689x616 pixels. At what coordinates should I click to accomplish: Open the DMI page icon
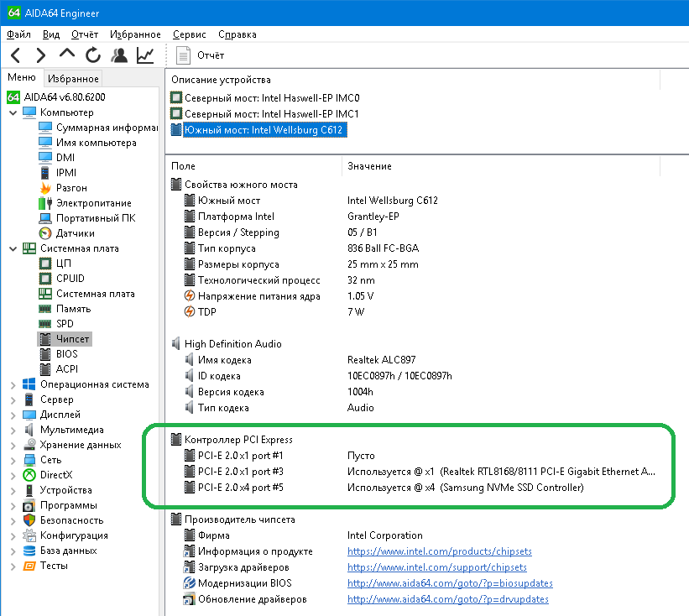point(44,157)
